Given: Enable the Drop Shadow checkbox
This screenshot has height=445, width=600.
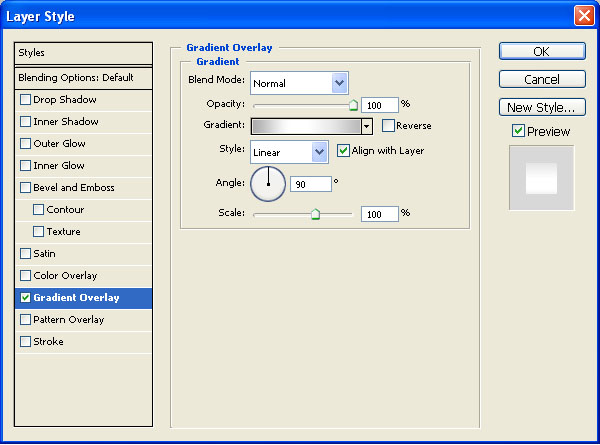Looking at the screenshot, I should [25, 100].
